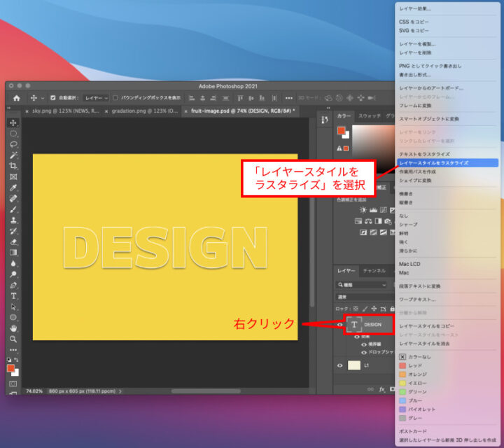504x448 pixels.
Task: Select the Brush tool
Action: click(x=13, y=209)
